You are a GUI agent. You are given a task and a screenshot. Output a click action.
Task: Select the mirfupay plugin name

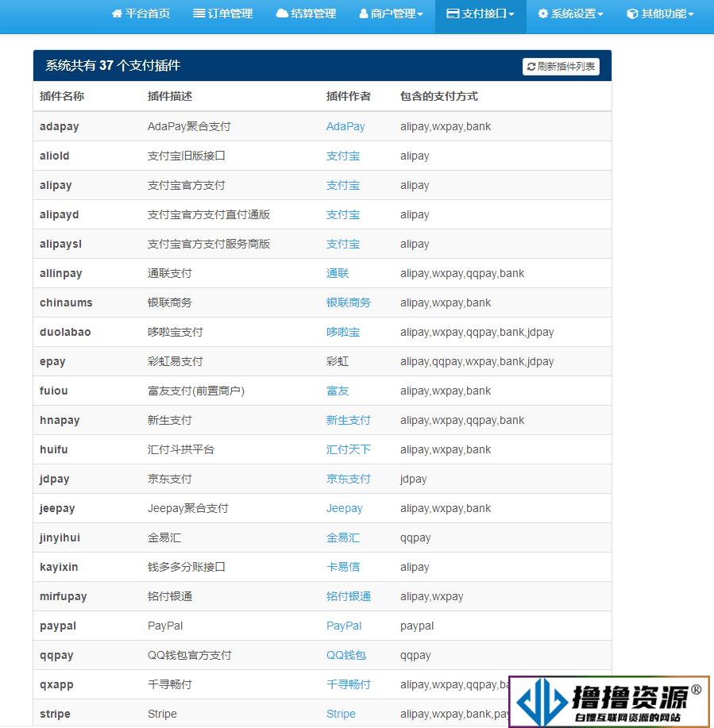(x=64, y=596)
